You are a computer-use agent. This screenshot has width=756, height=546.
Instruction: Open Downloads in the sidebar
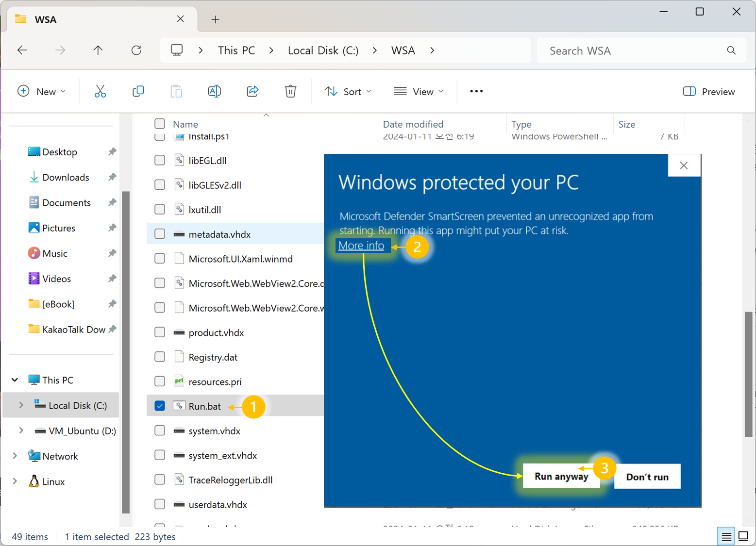[x=66, y=177]
